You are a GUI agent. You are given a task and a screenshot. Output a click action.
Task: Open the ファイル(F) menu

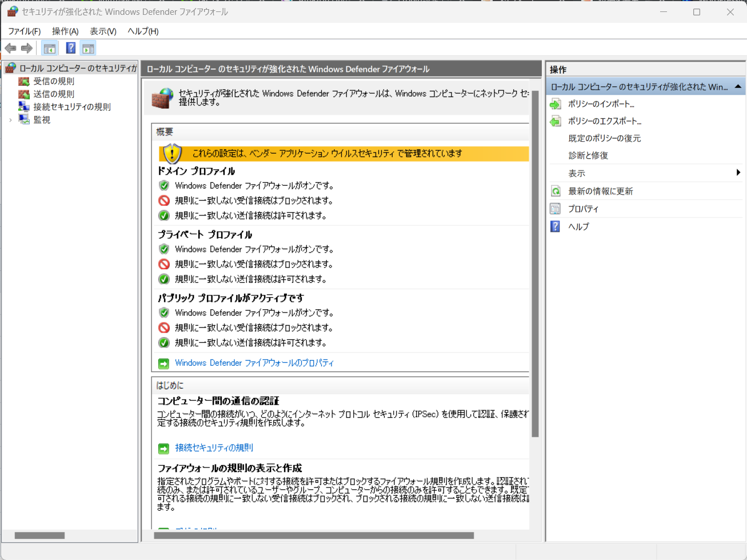pyautogui.click(x=24, y=31)
